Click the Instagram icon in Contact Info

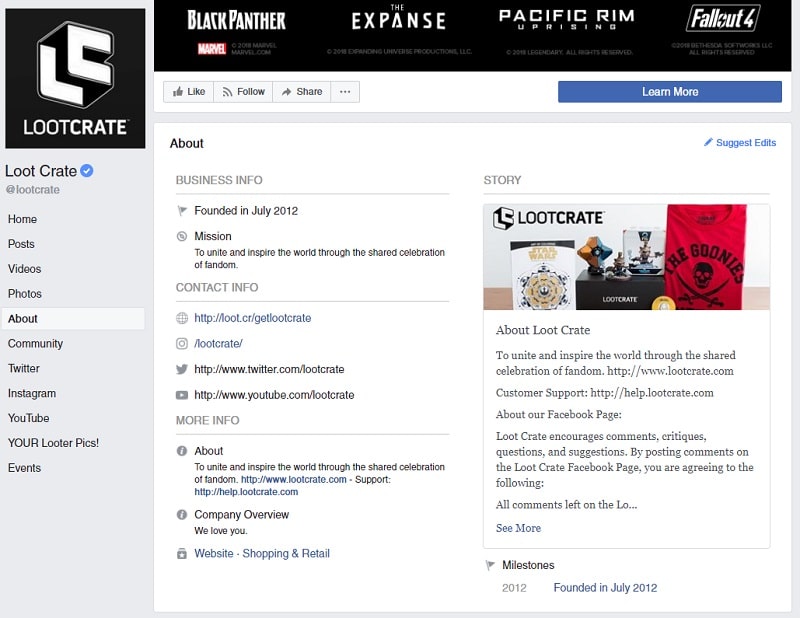pos(182,343)
